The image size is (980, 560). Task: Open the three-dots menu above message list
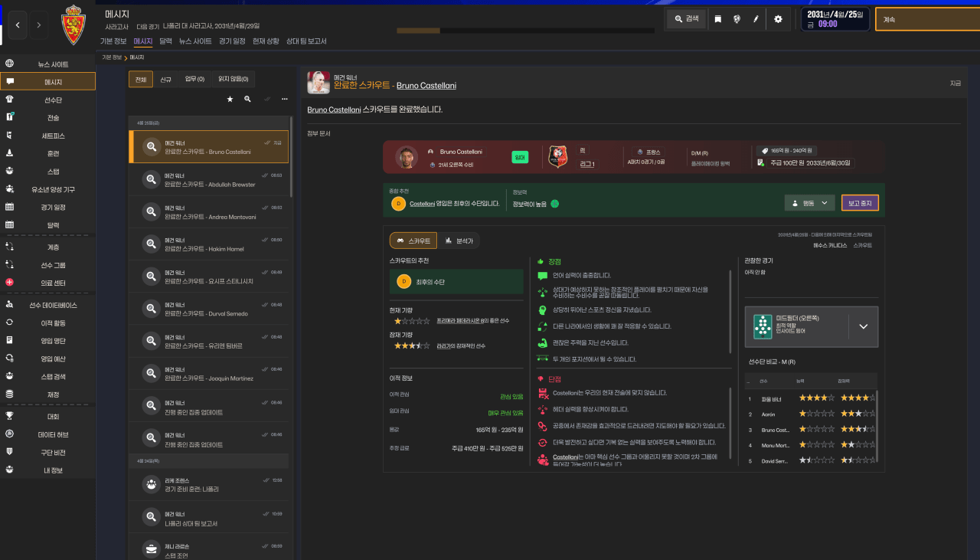pos(285,99)
